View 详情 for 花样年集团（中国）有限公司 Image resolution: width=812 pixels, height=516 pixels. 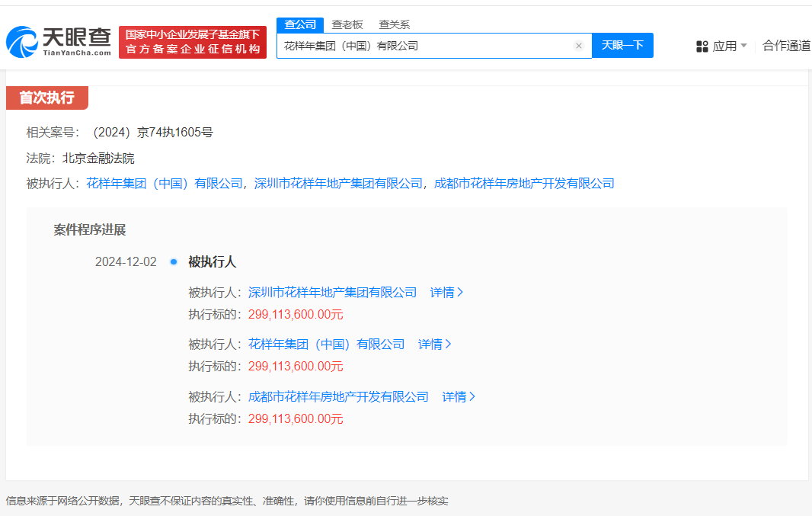click(434, 344)
